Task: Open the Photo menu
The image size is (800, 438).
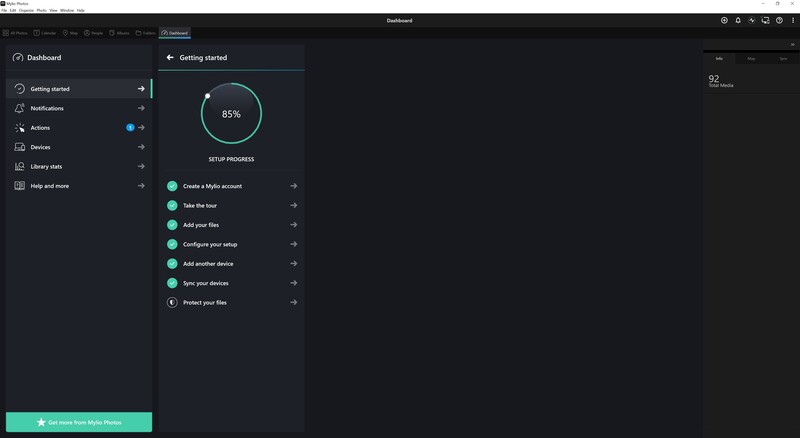Action: [x=41, y=10]
